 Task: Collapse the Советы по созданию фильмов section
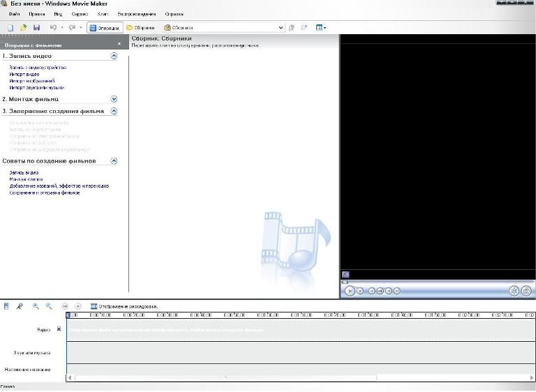point(114,160)
